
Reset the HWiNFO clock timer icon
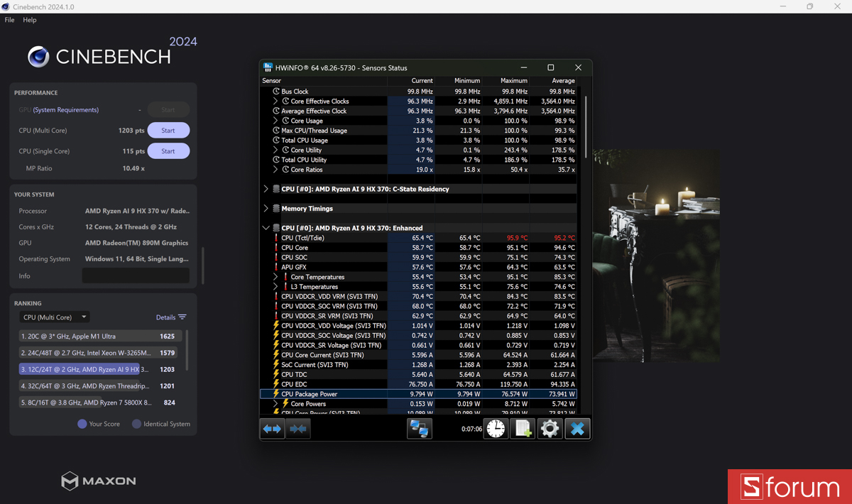496,429
